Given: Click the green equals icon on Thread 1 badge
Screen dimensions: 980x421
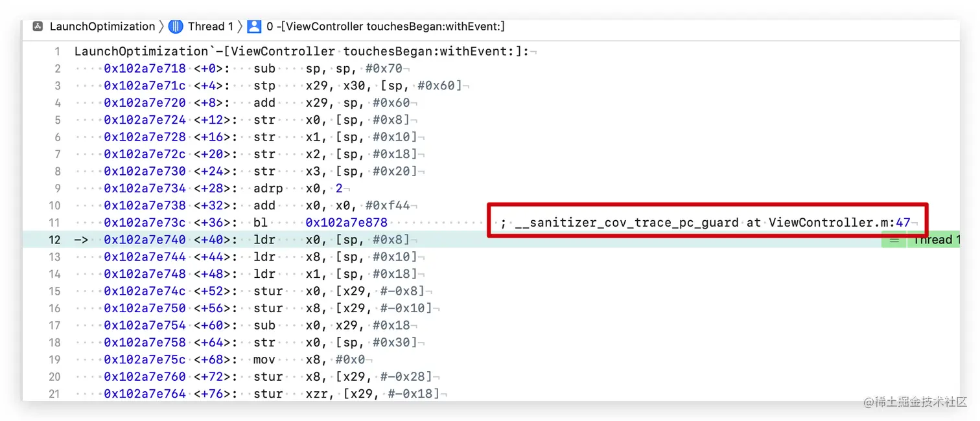Looking at the screenshot, I should click(894, 239).
